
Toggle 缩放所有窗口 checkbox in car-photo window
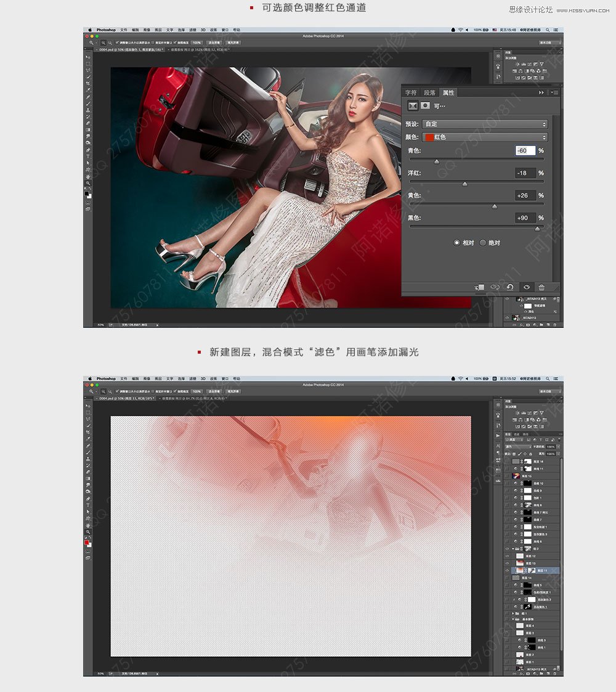[x=153, y=43]
